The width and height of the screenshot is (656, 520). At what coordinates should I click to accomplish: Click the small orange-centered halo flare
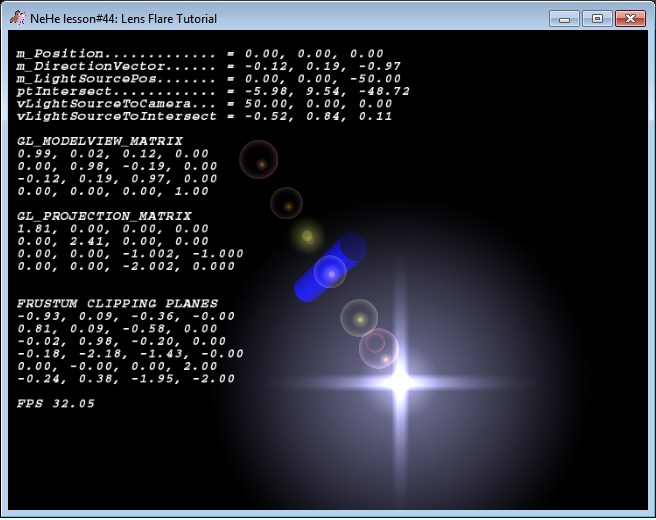[287, 204]
